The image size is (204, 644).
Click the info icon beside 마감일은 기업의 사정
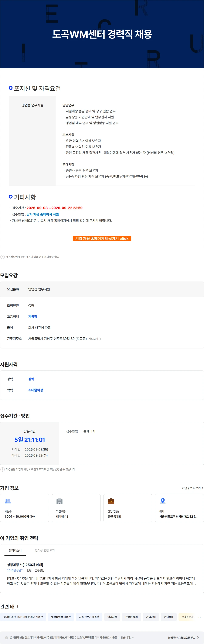[x=3, y=469]
